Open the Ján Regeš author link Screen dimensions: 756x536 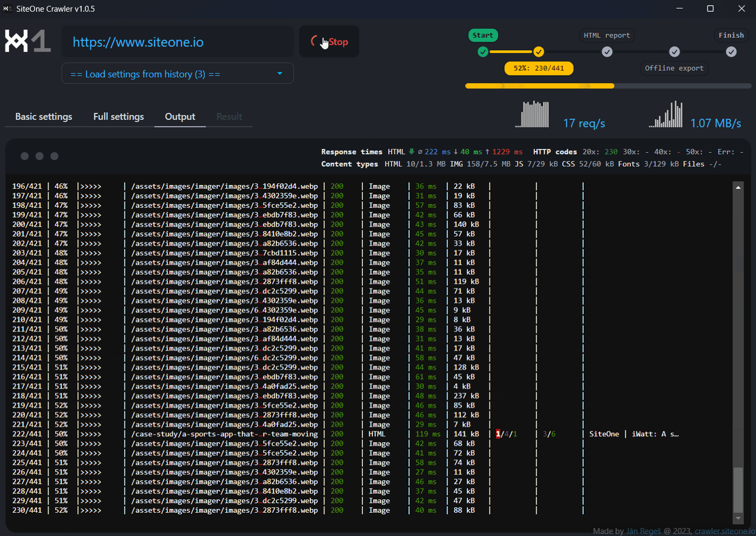click(x=643, y=531)
